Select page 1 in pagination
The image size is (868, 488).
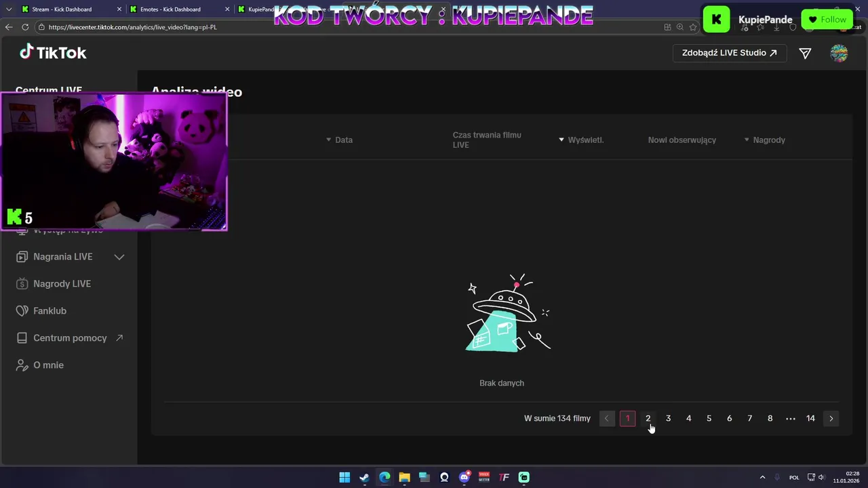tap(627, 418)
